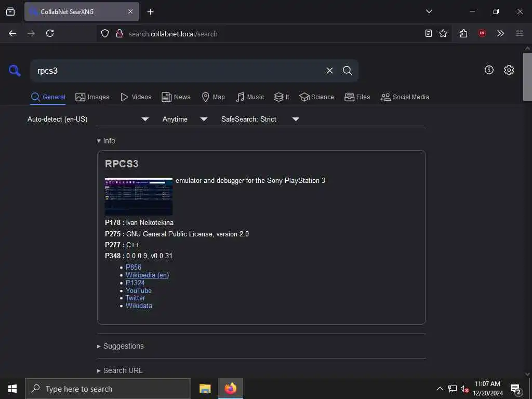
Task: Open the Twitter link
Action: click(x=135, y=298)
